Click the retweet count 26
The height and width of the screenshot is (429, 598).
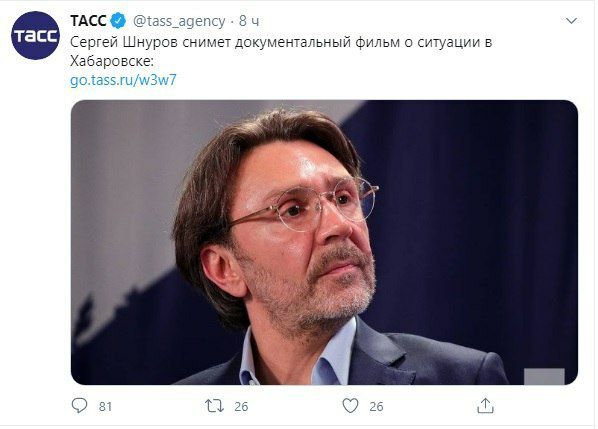[241, 407]
